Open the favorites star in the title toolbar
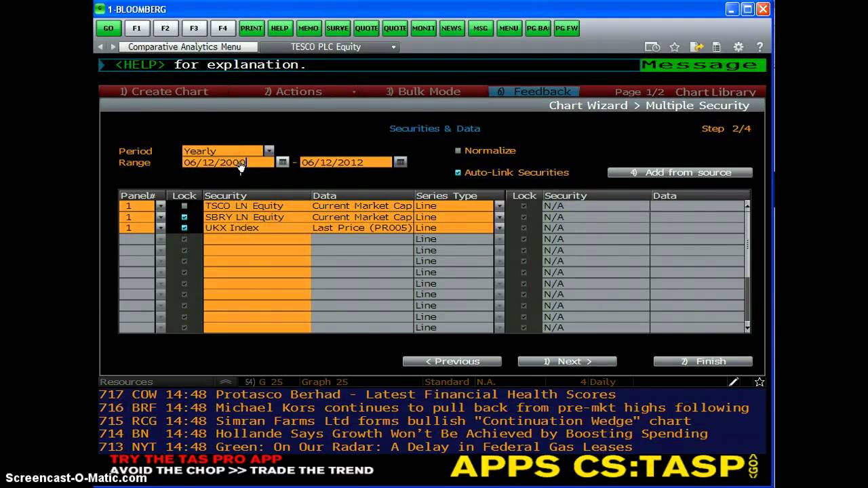The image size is (868, 488). (675, 47)
